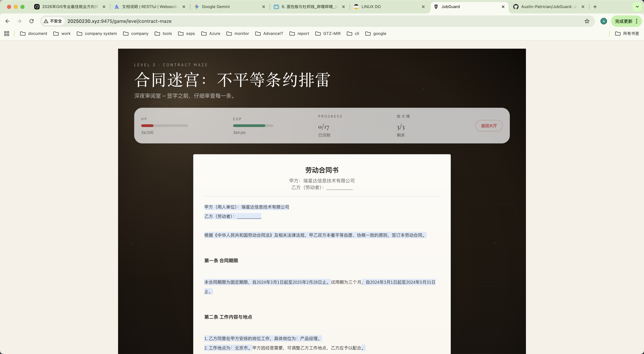The width and height of the screenshot is (644, 354).
Task: Click the browser back arrow
Action: pyautogui.click(x=8, y=21)
